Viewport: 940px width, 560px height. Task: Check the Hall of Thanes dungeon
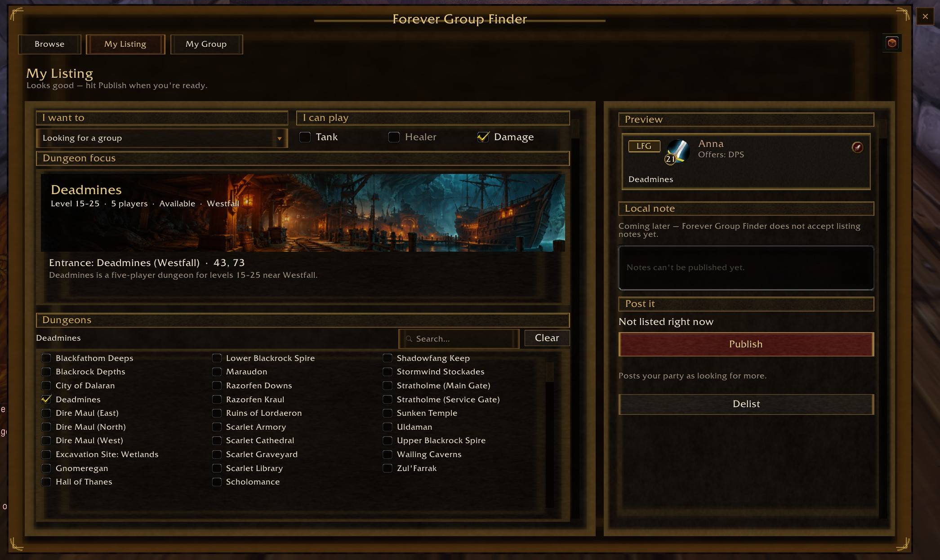[x=46, y=482]
